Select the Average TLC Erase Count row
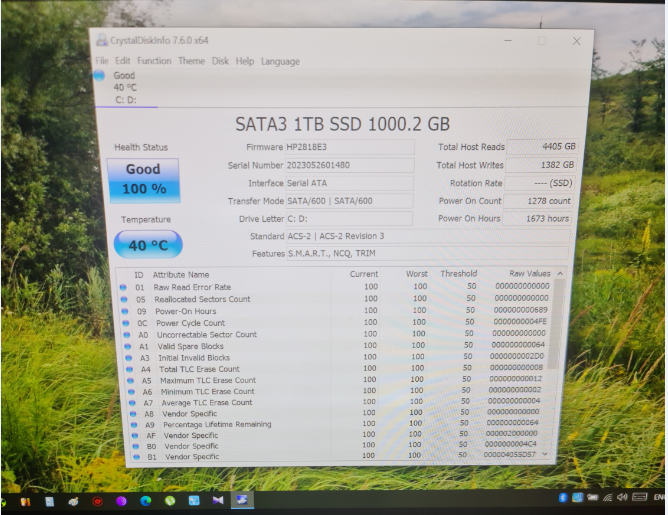Viewport: 668px width, 515px height. [337, 402]
